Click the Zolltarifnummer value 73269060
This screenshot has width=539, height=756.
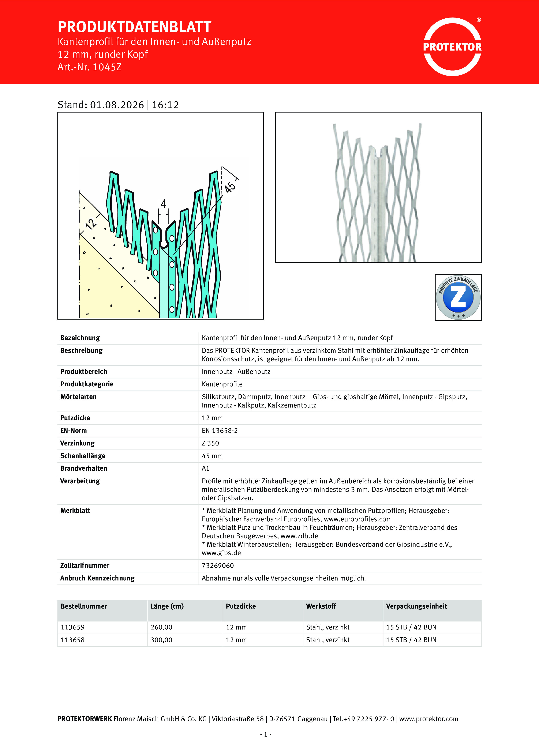[x=218, y=565]
